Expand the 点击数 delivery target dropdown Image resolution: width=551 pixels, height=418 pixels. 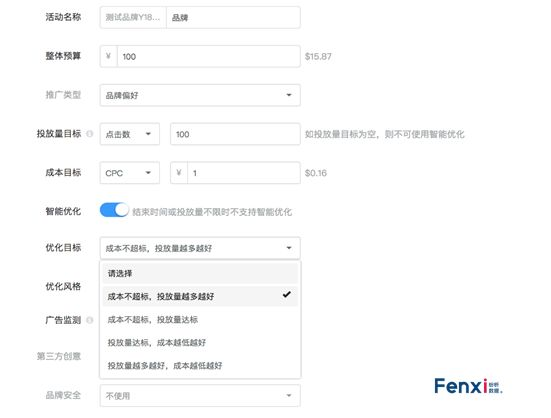click(x=130, y=134)
